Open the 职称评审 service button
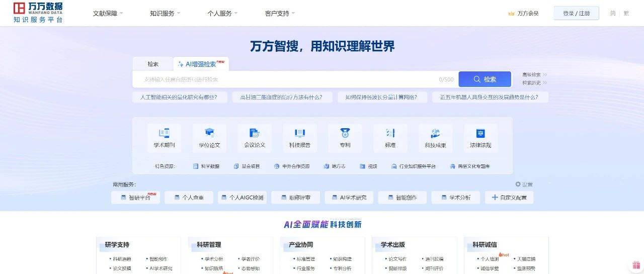The width and height of the screenshot is (644, 274). 295,198
